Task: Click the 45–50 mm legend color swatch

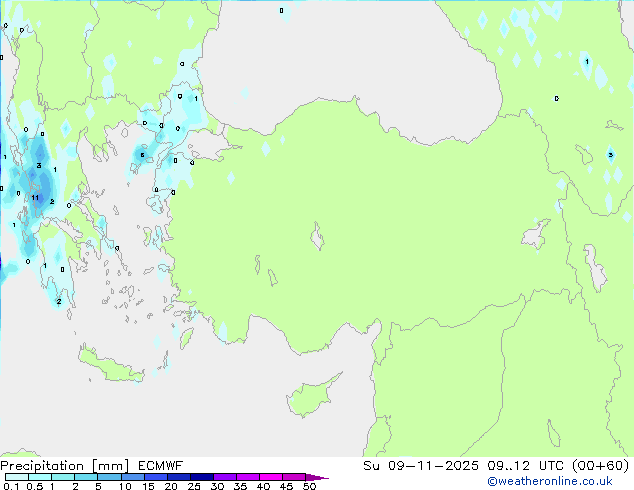Action: [294, 477]
